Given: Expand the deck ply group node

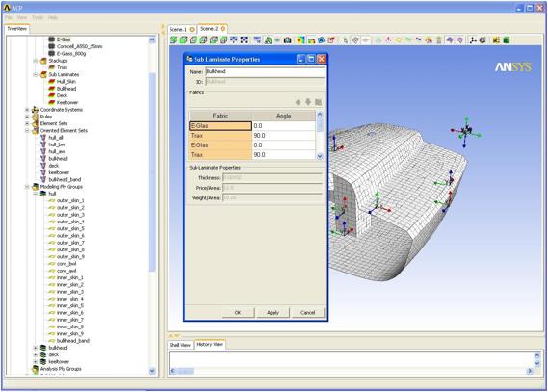Looking at the screenshot, I should (36, 355).
